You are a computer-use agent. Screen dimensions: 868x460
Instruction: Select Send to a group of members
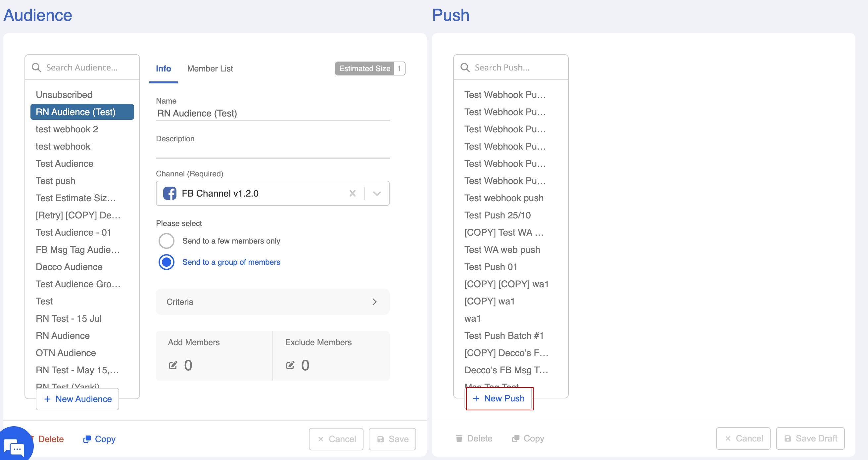pos(167,262)
